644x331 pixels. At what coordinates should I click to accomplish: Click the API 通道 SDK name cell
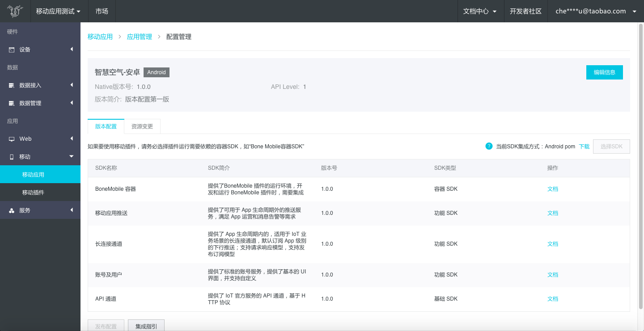click(106, 299)
